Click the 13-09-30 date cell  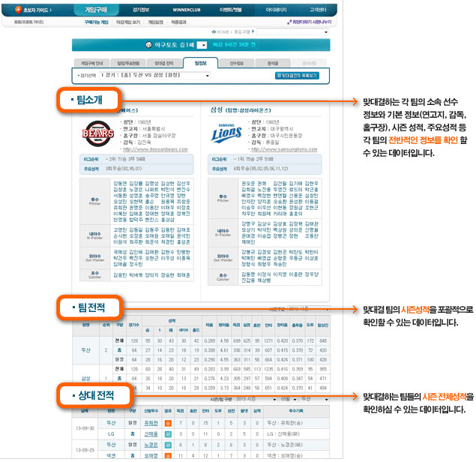point(85,428)
